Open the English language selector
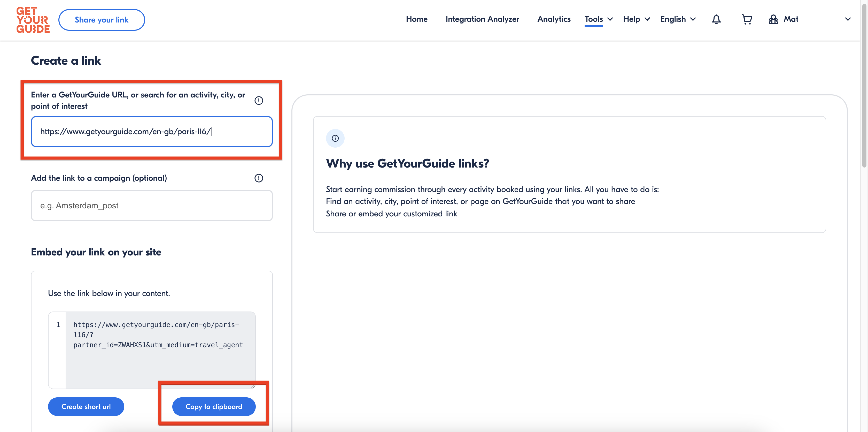Screen dimensions: 868x432 tap(678, 19)
